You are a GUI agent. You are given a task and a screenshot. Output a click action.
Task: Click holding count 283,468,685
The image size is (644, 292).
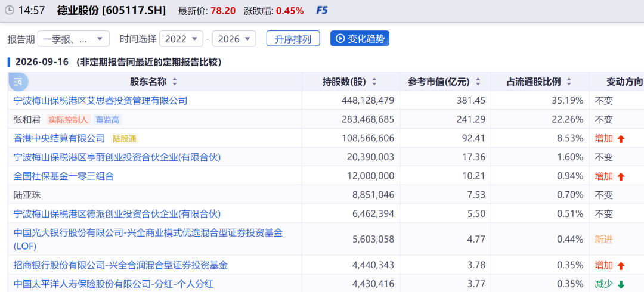coord(367,120)
